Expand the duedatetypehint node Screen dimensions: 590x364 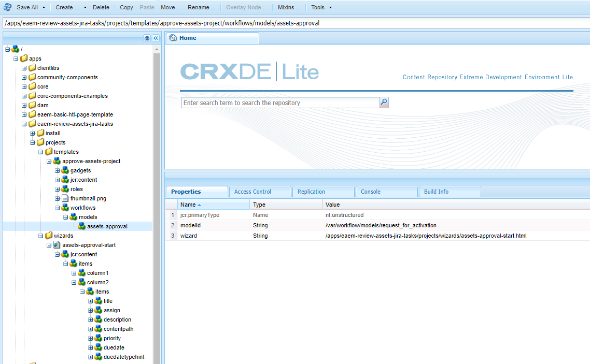click(90, 357)
